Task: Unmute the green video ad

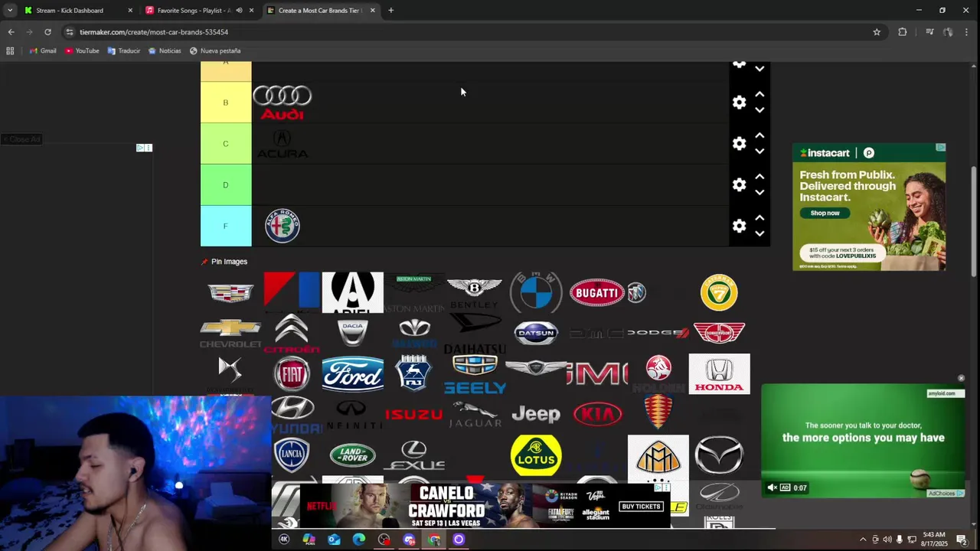Action: [x=773, y=487]
